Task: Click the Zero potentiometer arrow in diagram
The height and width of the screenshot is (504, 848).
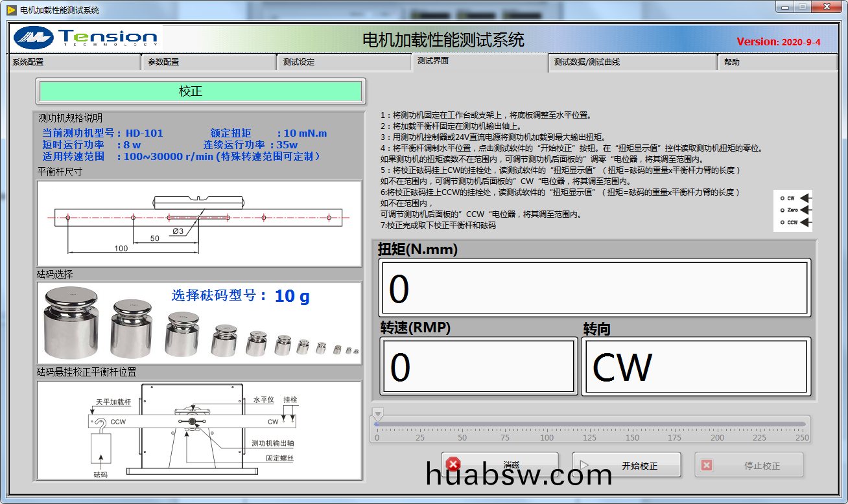Action: pos(806,210)
